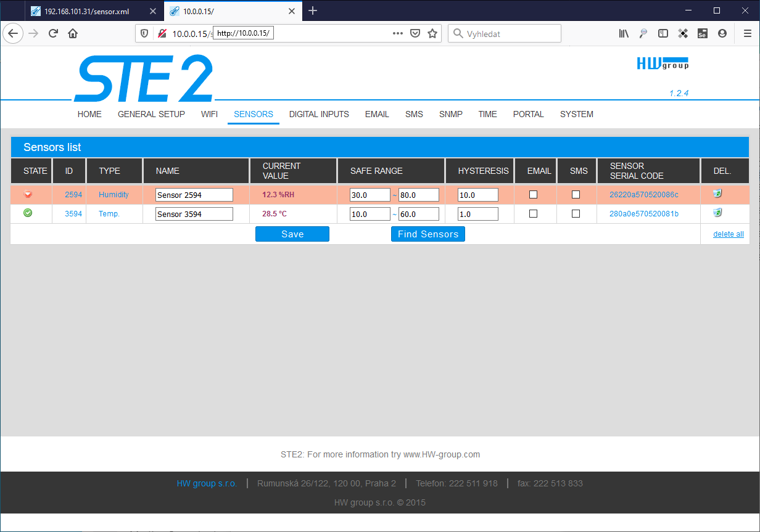Click the delete all link
This screenshot has width=760, height=532.
click(x=729, y=234)
